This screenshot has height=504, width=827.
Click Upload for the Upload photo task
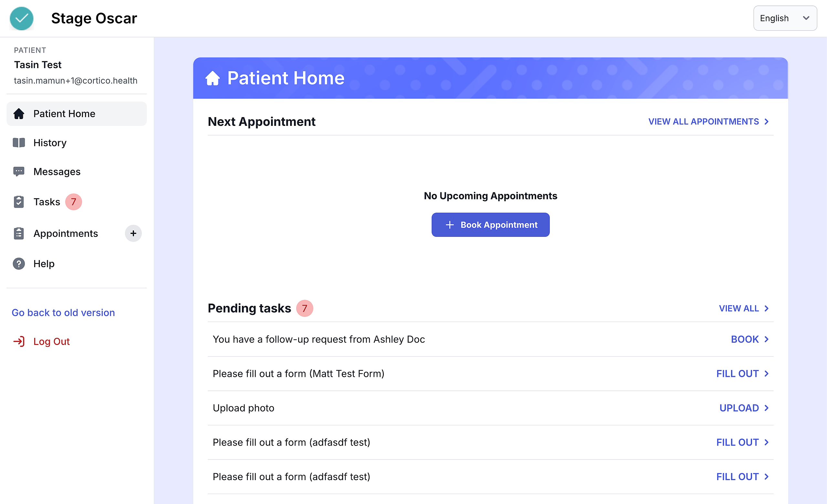(x=743, y=408)
